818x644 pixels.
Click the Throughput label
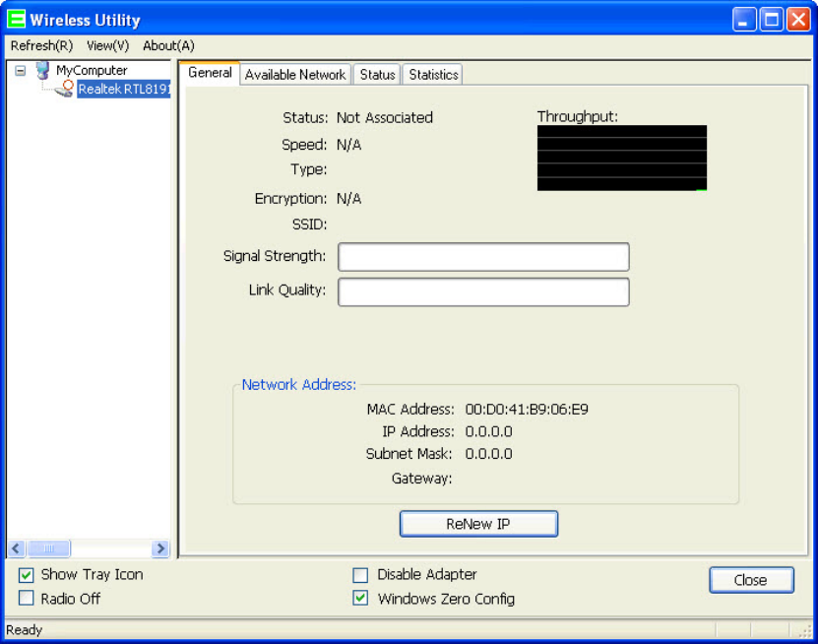point(578,116)
